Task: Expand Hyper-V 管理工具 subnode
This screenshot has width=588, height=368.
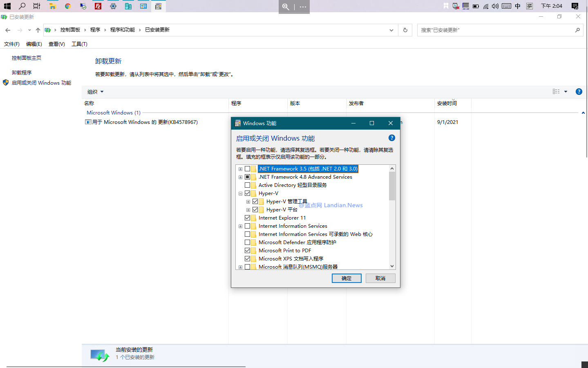Action: pos(248,202)
